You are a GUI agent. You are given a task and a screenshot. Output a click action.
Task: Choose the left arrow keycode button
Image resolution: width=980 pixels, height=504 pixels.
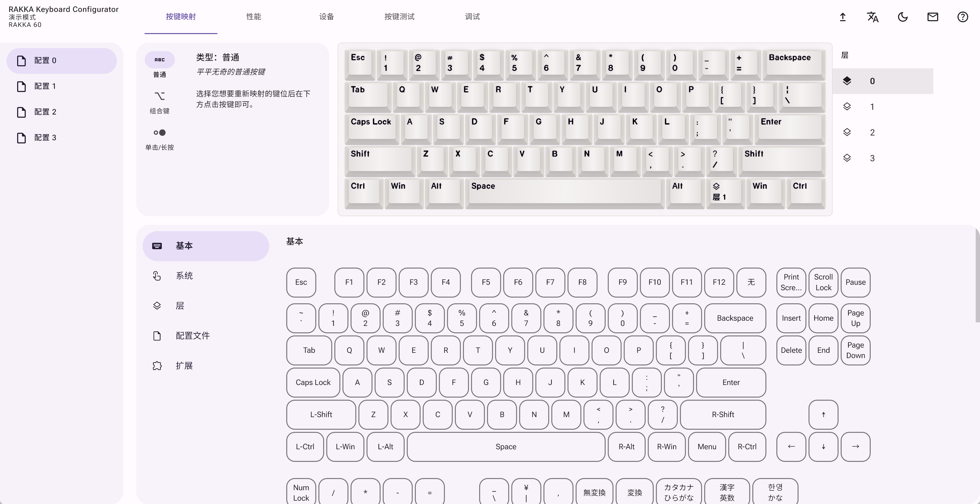(791, 447)
